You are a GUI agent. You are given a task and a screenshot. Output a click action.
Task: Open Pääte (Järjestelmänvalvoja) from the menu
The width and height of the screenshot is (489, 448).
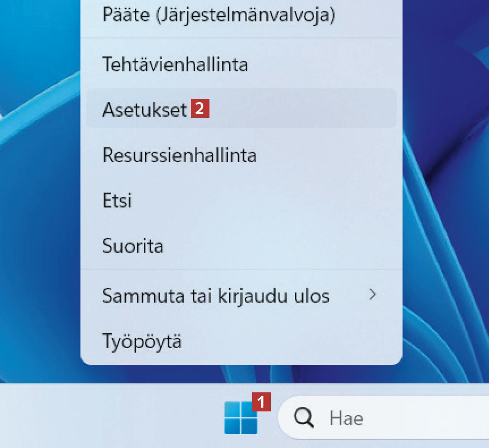coord(219,15)
